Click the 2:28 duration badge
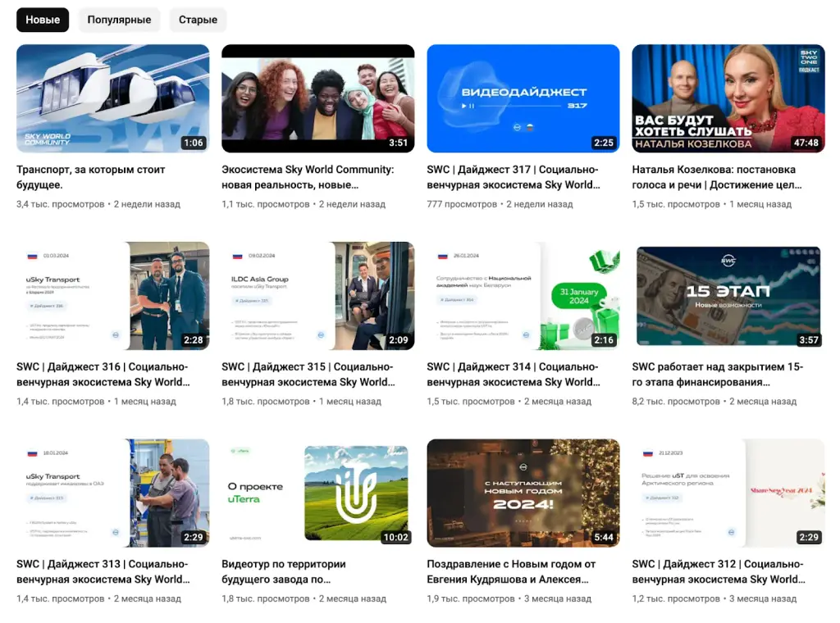This screenshot has width=840, height=623. point(194,340)
